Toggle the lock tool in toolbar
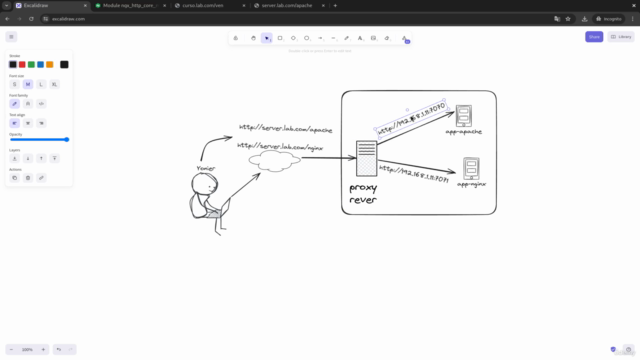Image resolution: width=640 pixels, height=360 pixels. coord(236,38)
